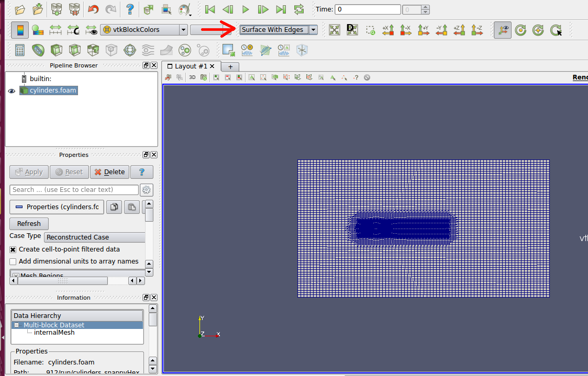Apply the Slice filter

pos(75,50)
